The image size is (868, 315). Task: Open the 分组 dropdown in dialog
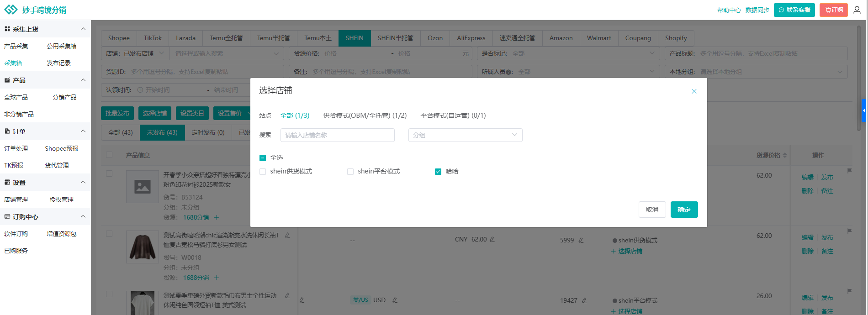(x=465, y=135)
